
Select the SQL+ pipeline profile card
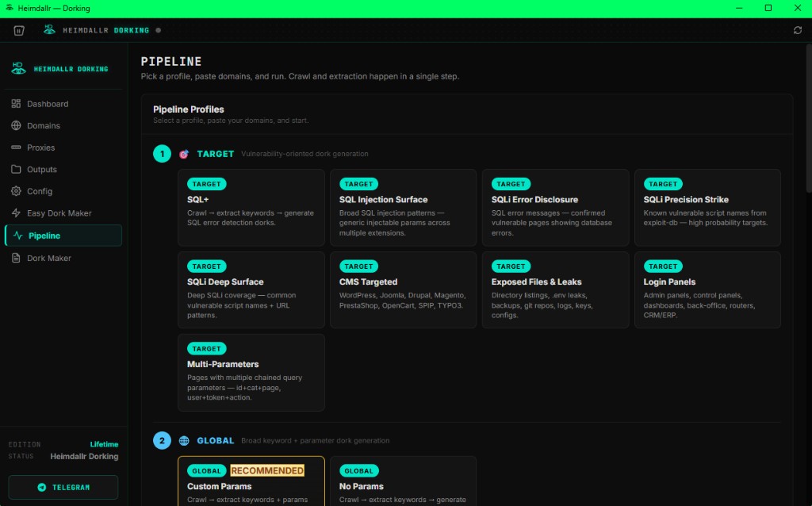(x=251, y=208)
